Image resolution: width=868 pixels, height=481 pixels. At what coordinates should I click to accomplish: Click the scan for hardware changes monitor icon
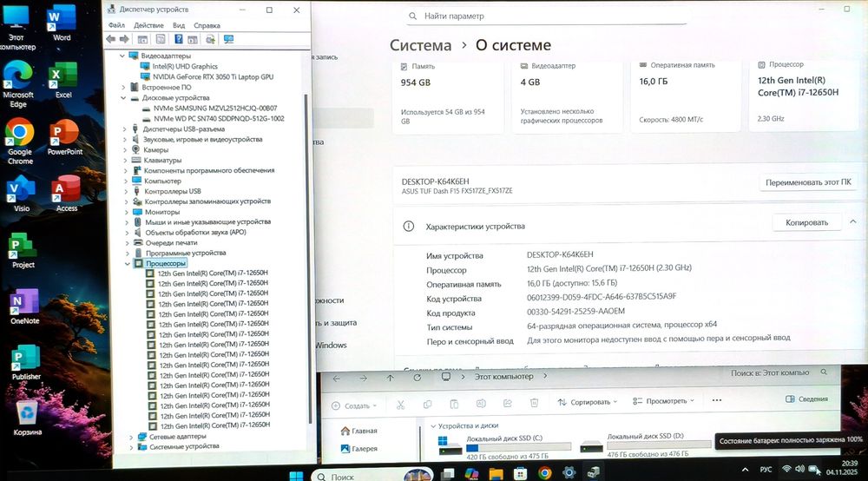[228, 39]
